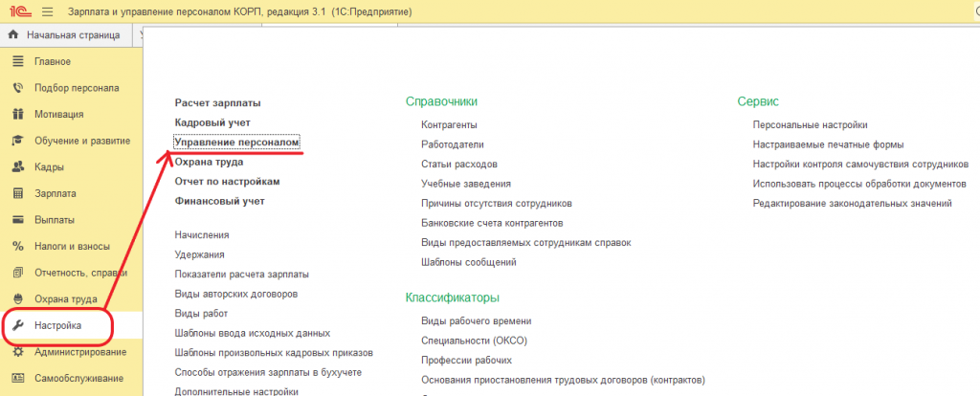
Task: Open Финансовый учет settings
Action: (x=220, y=201)
